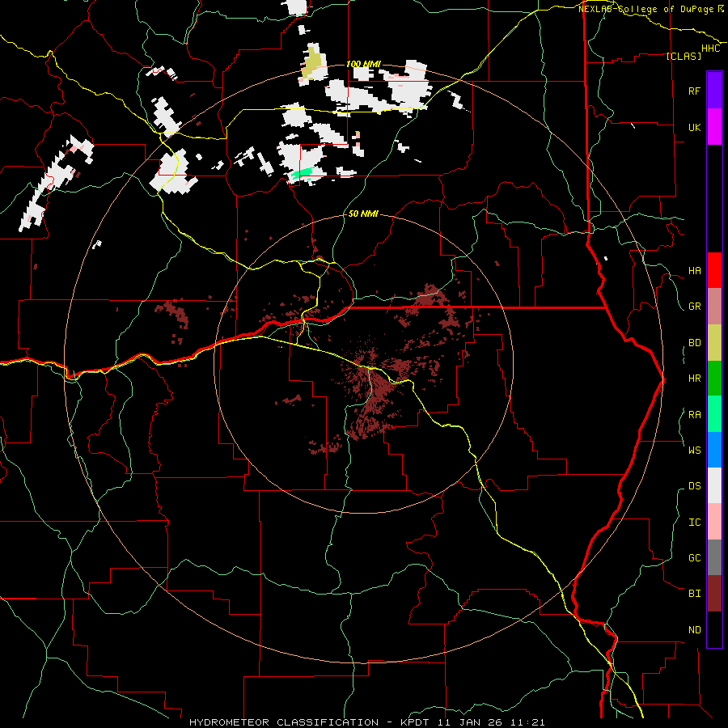Click the UK legend label
This screenshot has height=728, width=728.
(x=694, y=127)
